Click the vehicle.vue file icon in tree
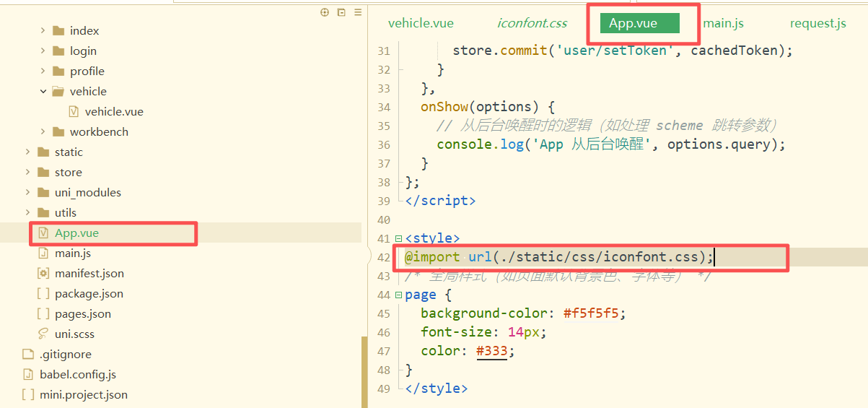The height and width of the screenshot is (408, 868). [74, 111]
